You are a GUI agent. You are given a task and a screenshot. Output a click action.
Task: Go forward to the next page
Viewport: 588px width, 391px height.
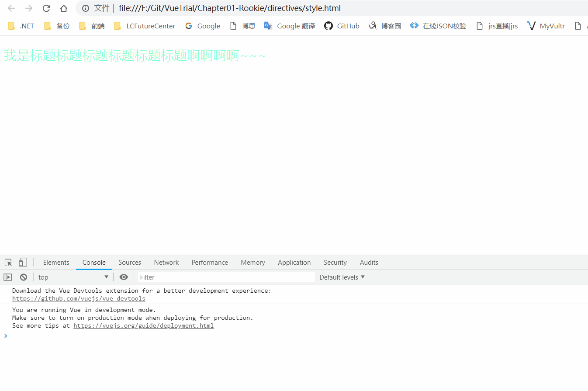(29, 8)
